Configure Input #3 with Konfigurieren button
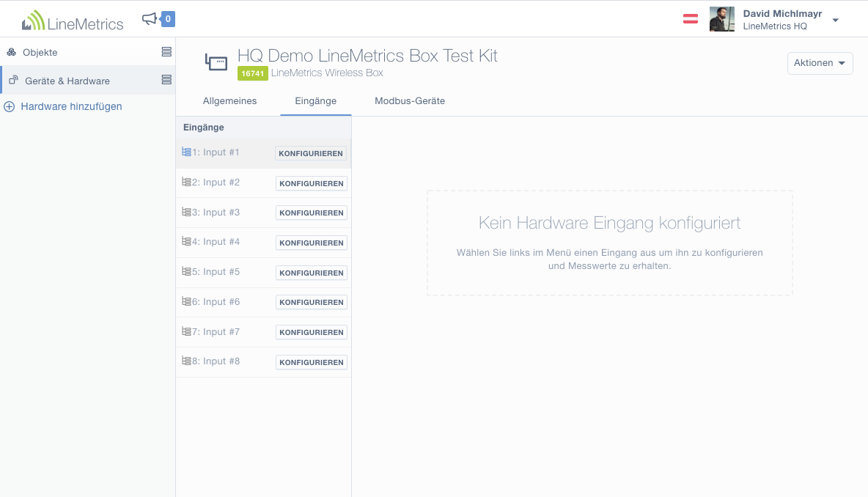The height and width of the screenshot is (497, 868). (312, 213)
